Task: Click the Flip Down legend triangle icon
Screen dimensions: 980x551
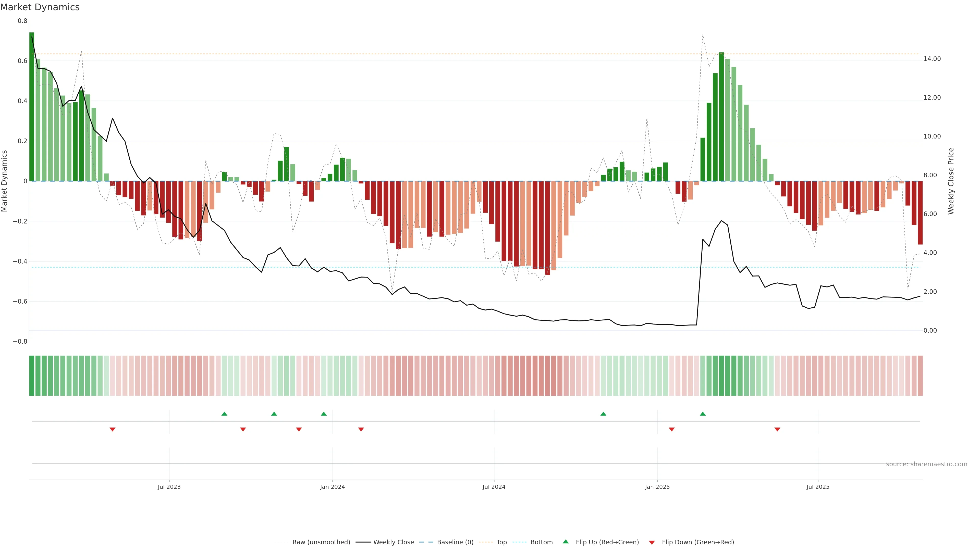Action: [652, 543]
